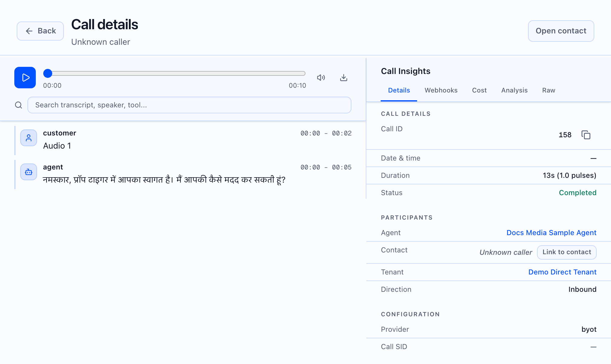
Task: Click the Inbound direction value
Action: click(582, 289)
